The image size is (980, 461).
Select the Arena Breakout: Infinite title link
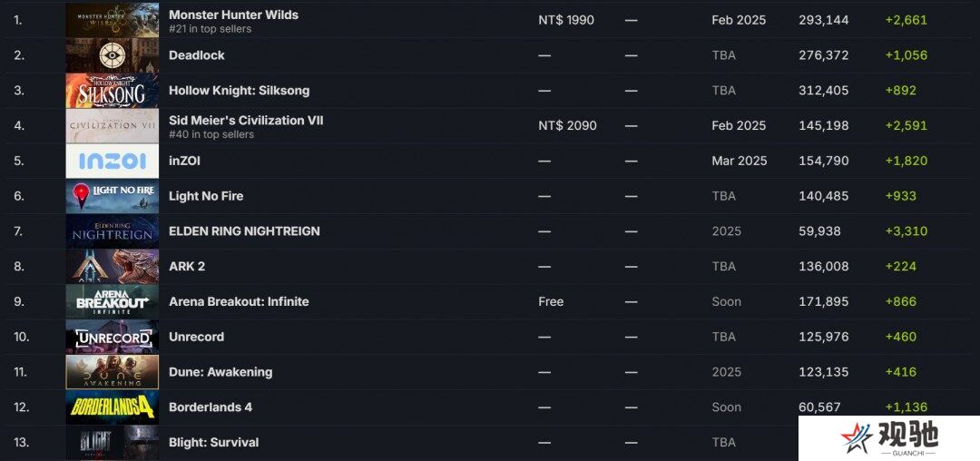239,301
